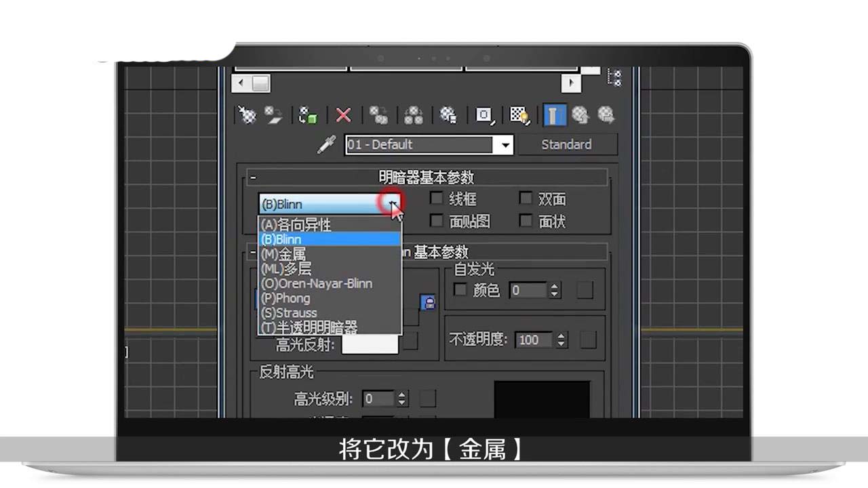Click Go Forward to Sibling icon
Screen dimensions: 868x488
[x=606, y=115]
